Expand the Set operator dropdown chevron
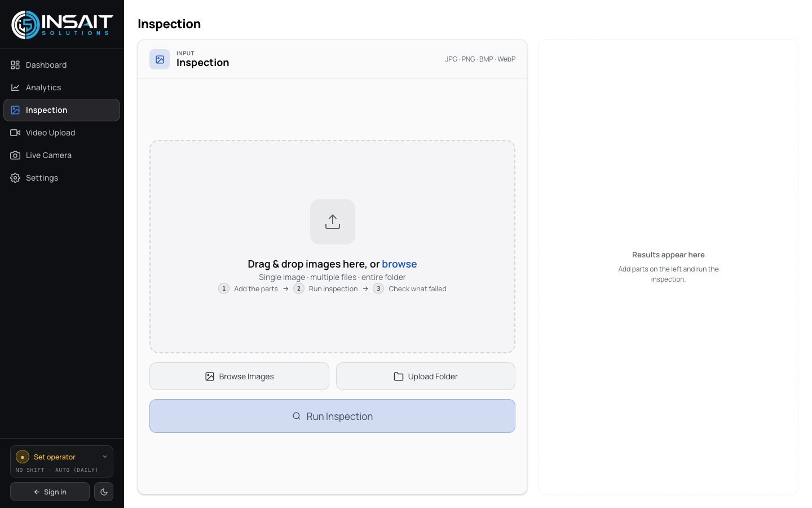Viewport: 812px width, 508px height. [x=105, y=457]
